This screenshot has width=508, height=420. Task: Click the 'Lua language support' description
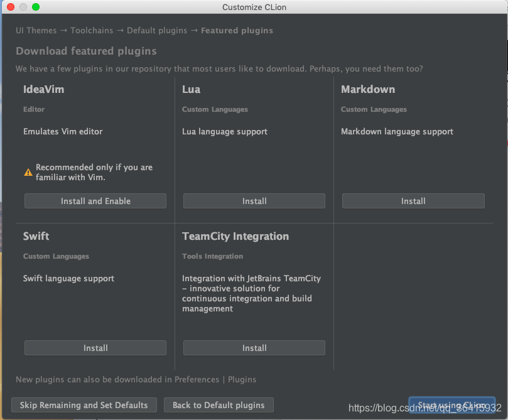click(225, 131)
